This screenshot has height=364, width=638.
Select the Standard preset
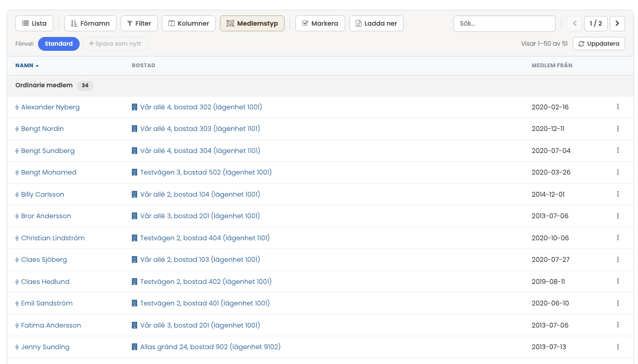tap(59, 44)
